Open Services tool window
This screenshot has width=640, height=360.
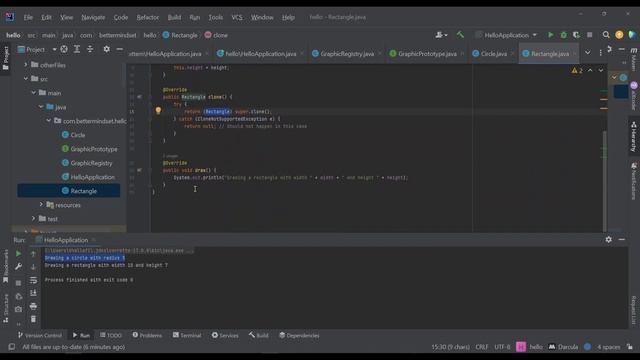click(225, 335)
